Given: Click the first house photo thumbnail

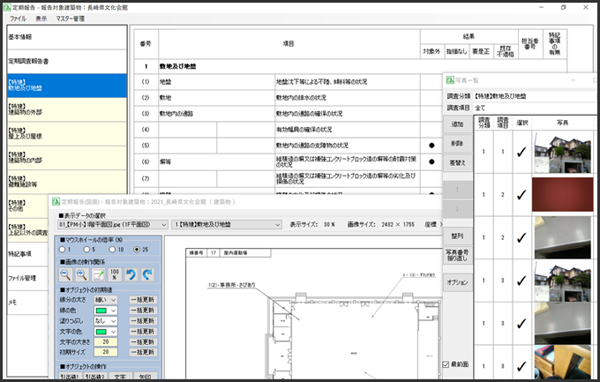Looking at the screenshot, I should (562, 152).
